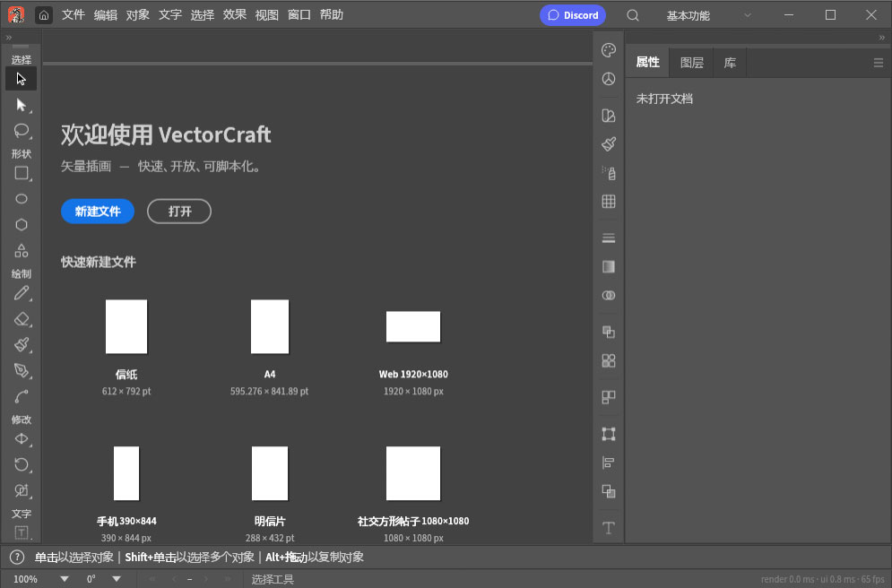Open the stroke lines panel

(x=609, y=238)
